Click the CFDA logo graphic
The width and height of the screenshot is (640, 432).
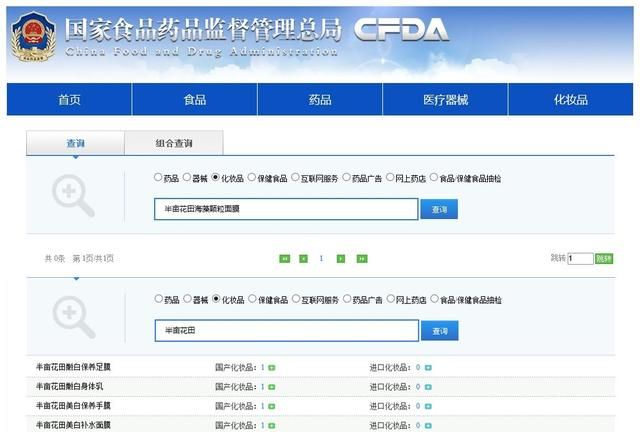(x=401, y=29)
